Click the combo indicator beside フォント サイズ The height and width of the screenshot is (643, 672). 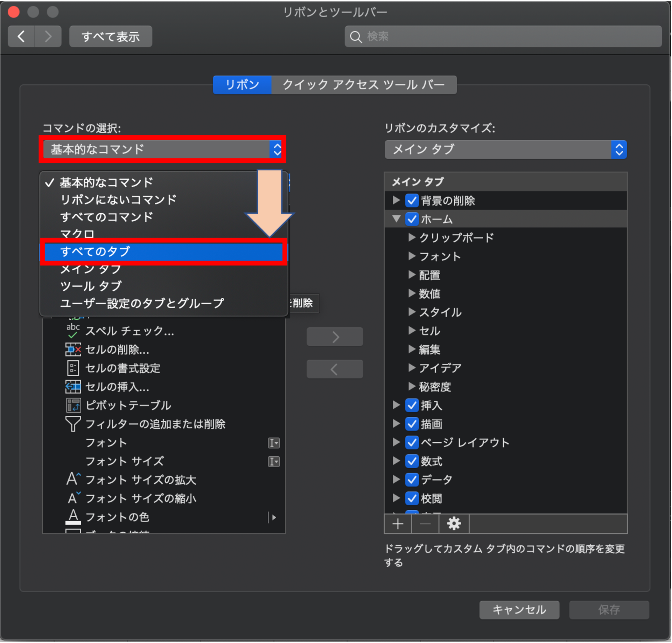[274, 462]
